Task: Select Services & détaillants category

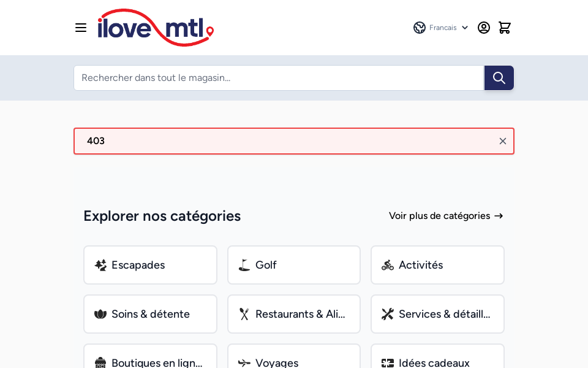Action: [437, 314]
